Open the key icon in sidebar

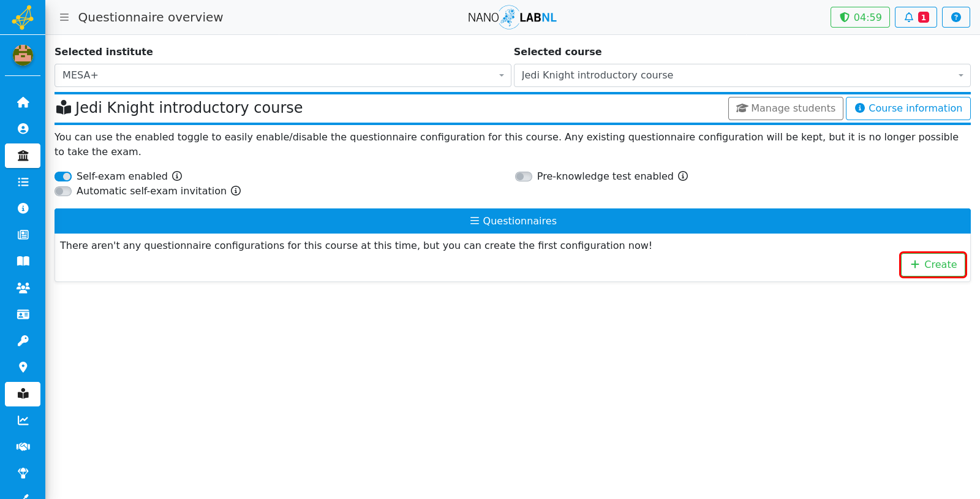coord(23,341)
